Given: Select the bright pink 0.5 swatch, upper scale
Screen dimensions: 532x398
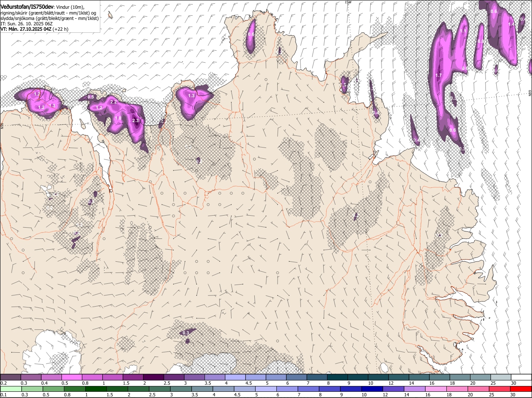Looking at the screenshot, I should (x=72, y=377).
